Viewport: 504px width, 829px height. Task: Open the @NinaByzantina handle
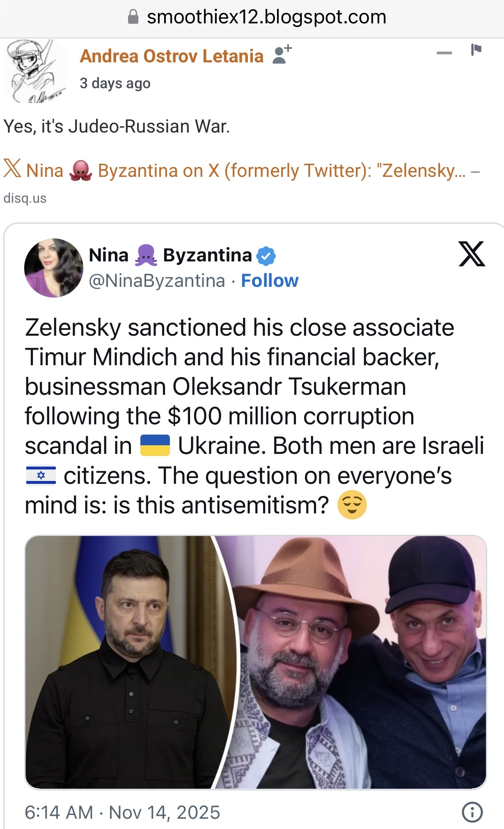[x=157, y=281]
